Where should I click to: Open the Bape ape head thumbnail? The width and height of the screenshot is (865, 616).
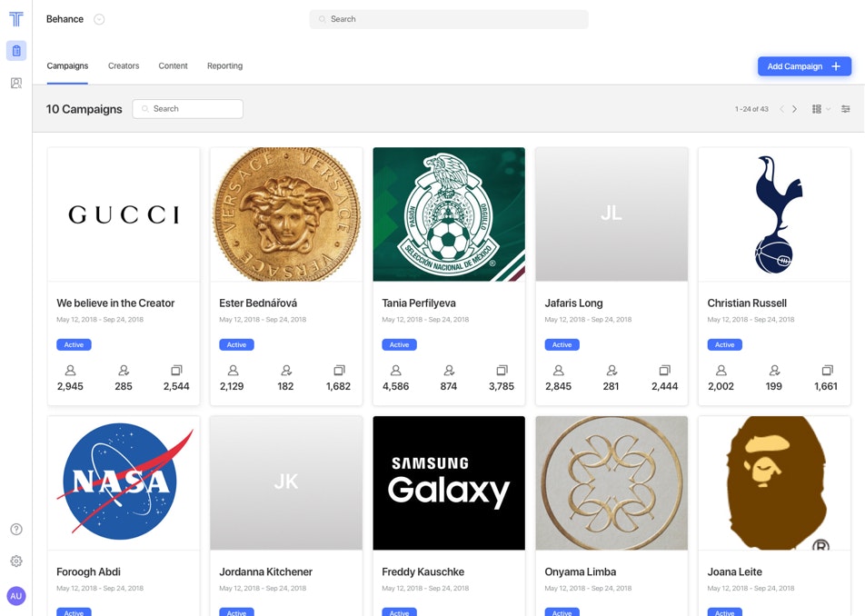774,483
